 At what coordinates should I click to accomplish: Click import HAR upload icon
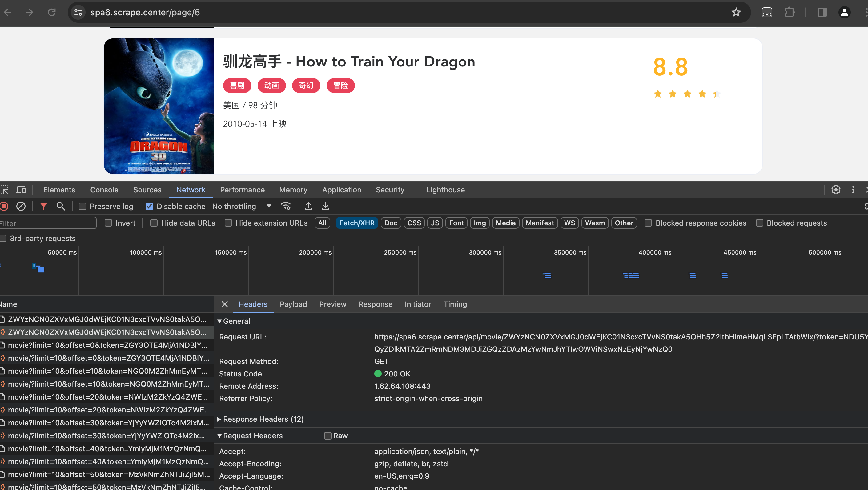tap(308, 206)
